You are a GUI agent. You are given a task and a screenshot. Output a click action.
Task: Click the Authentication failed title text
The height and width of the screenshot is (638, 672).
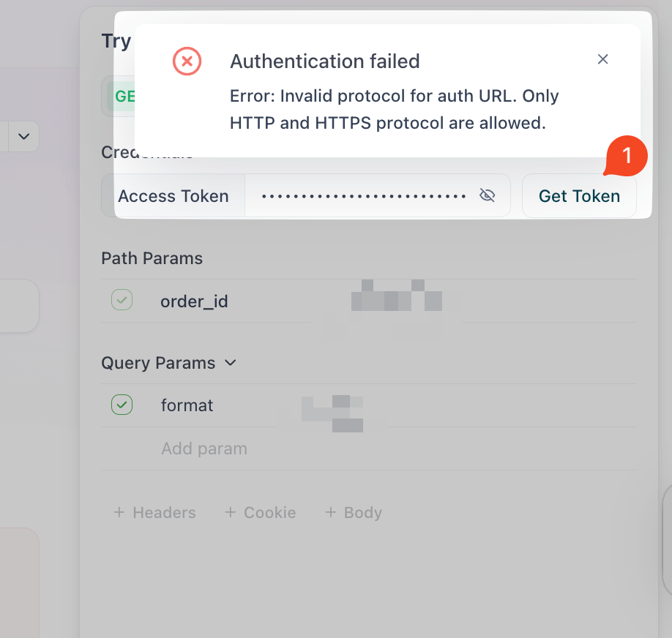click(x=324, y=61)
